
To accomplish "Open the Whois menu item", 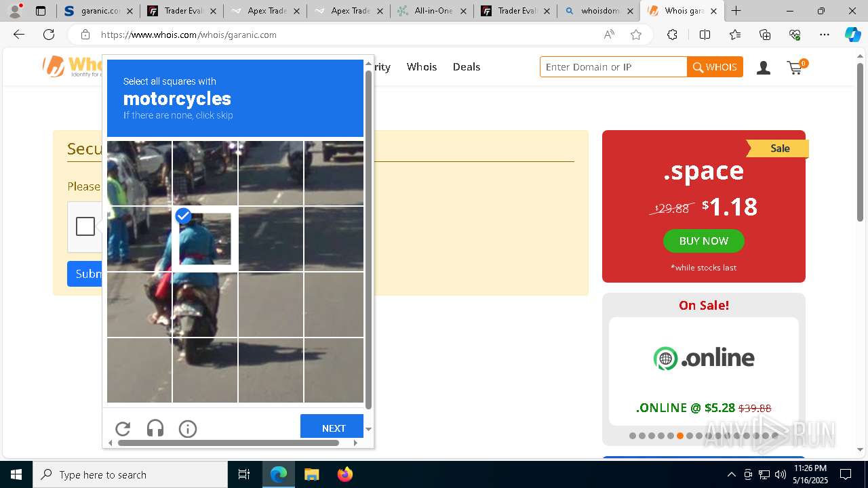I will tap(422, 66).
